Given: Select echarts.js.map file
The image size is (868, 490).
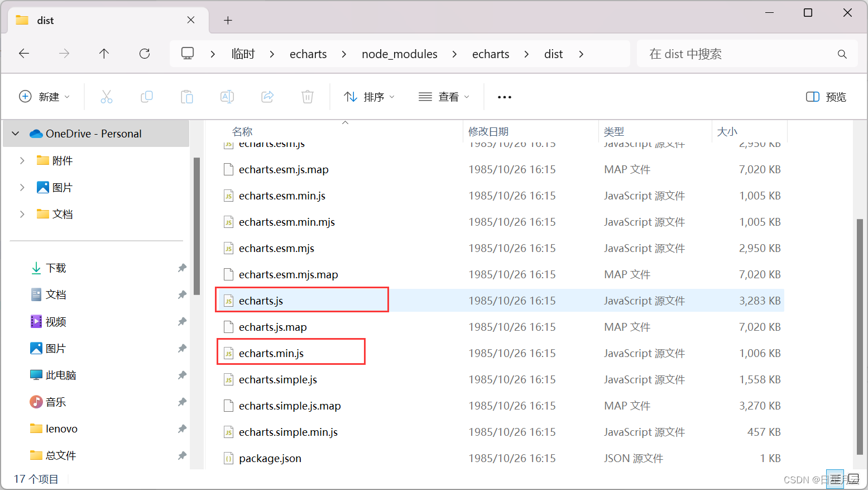Looking at the screenshot, I should (500, 327).
